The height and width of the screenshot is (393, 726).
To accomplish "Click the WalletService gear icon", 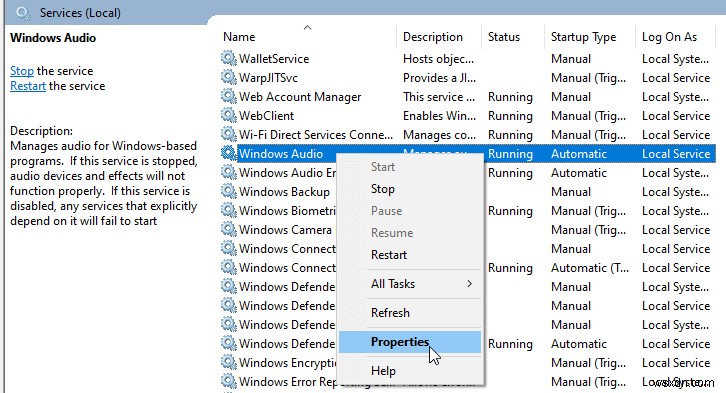I will click(x=229, y=59).
